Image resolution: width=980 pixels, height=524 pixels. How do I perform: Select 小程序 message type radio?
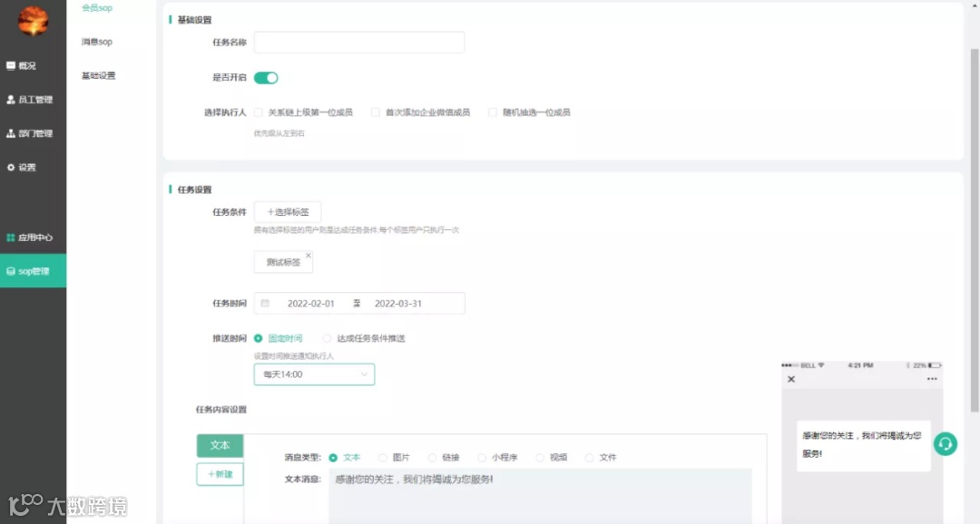pos(481,458)
